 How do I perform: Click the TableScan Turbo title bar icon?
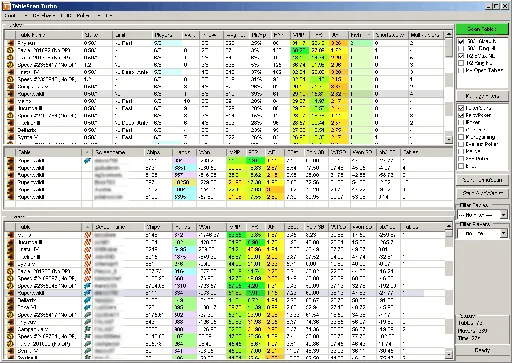point(6,6)
